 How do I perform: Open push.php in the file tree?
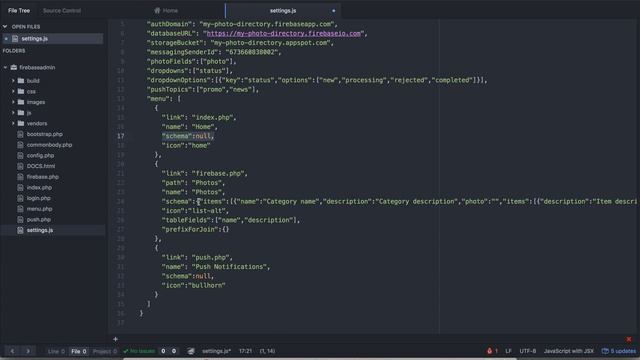38,219
